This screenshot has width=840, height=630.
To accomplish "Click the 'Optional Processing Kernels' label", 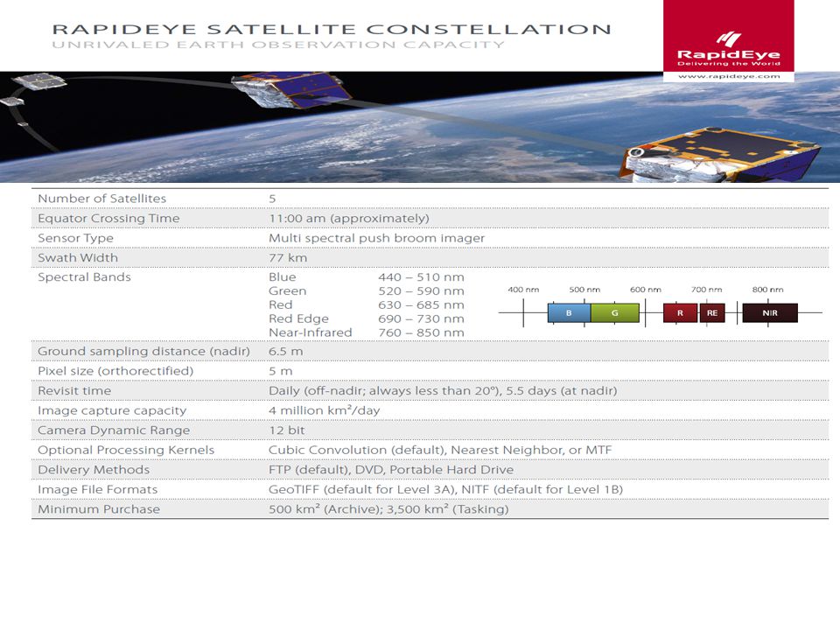I will point(126,450).
